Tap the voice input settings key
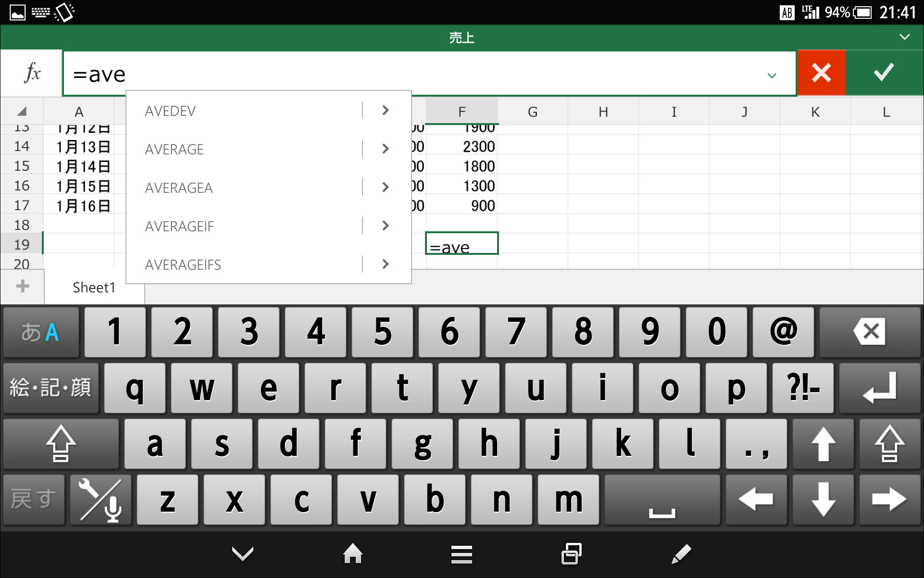Viewport: 924px width, 578px height. [x=100, y=500]
